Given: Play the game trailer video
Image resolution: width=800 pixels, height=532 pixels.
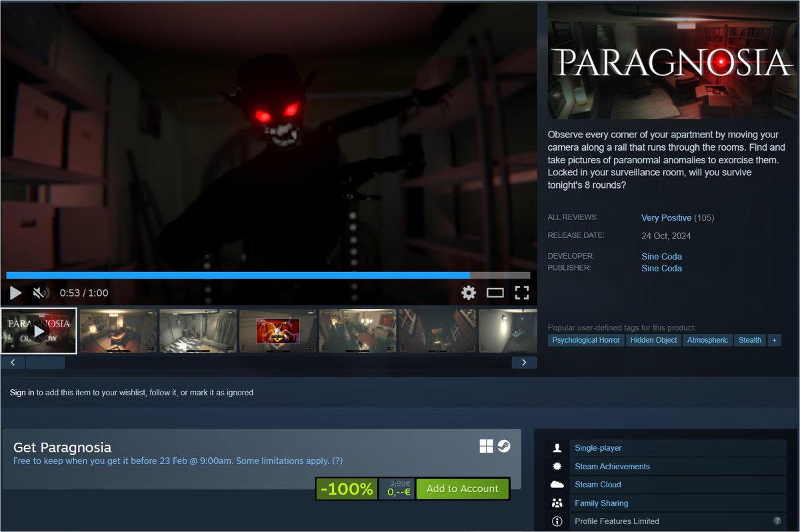Looking at the screenshot, I should tap(16, 293).
